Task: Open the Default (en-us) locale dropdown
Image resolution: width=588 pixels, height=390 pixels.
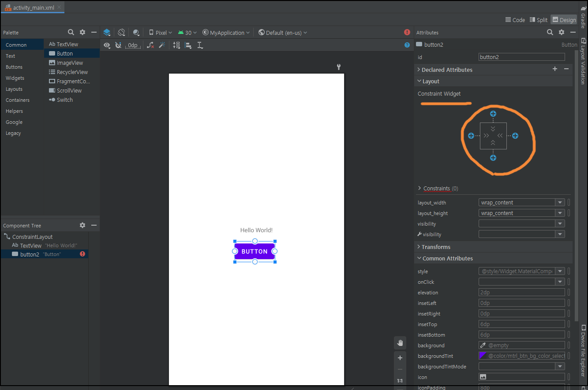Action: (283, 33)
